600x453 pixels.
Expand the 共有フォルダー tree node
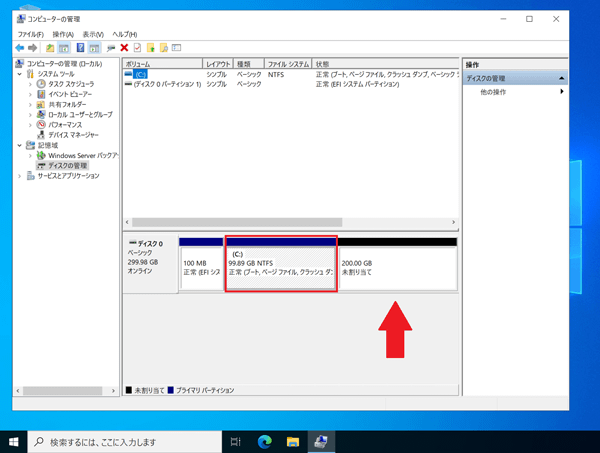pyautogui.click(x=31, y=104)
